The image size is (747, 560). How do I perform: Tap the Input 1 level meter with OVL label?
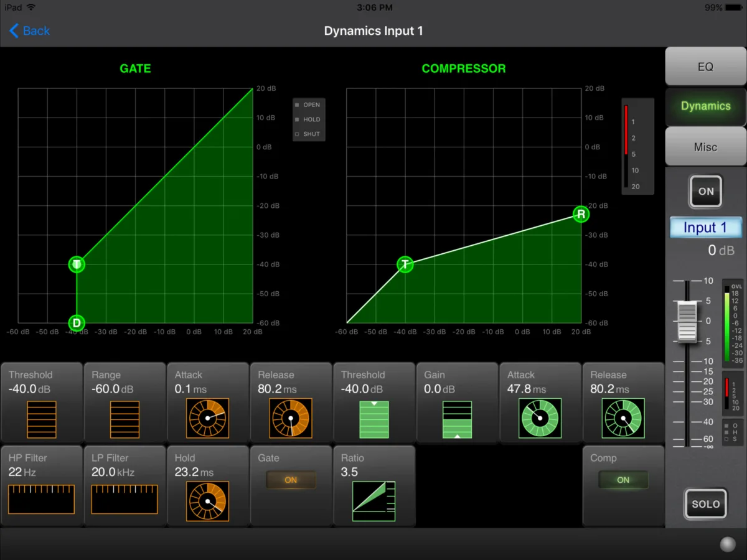pyautogui.click(x=733, y=323)
